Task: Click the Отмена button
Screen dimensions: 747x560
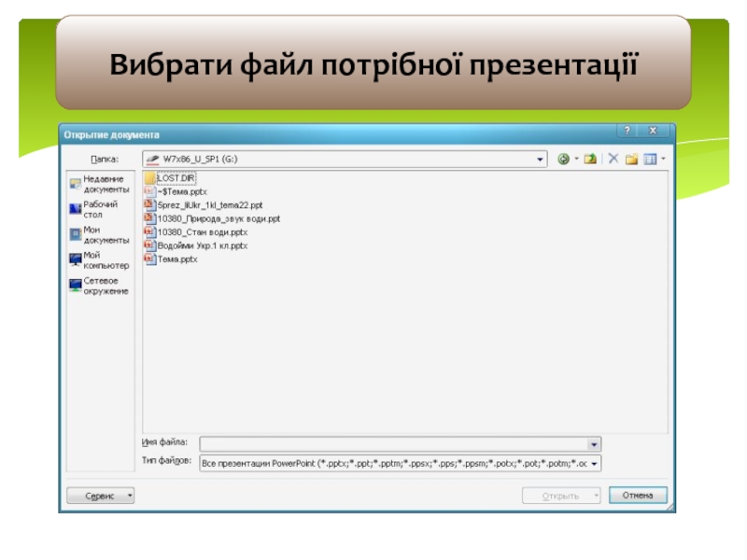Action: click(638, 496)
